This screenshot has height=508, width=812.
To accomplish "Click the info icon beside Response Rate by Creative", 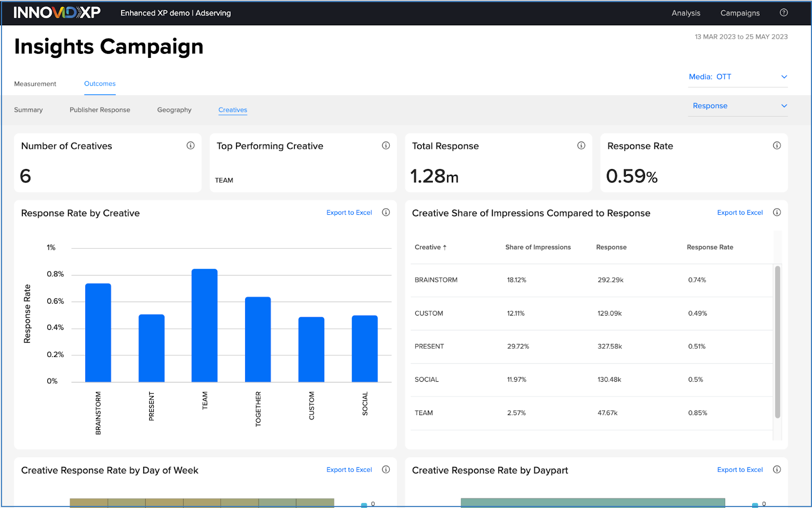I will point(386,213).
